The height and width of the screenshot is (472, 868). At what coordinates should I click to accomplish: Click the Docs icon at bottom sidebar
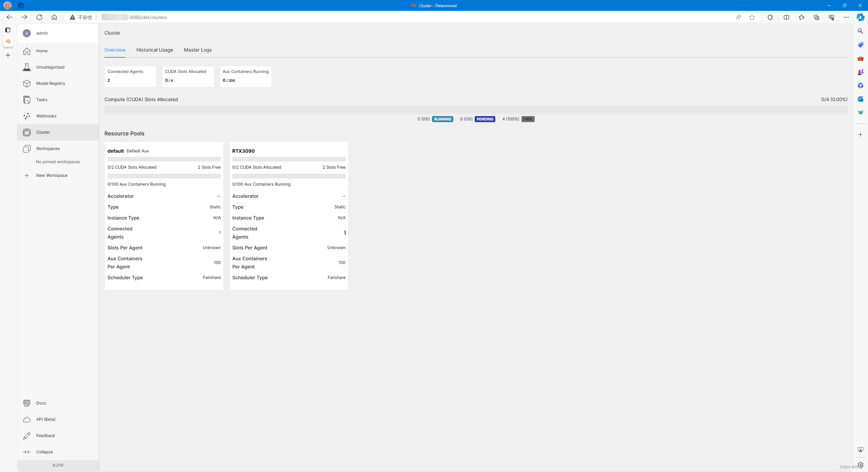tap(27, 403)
